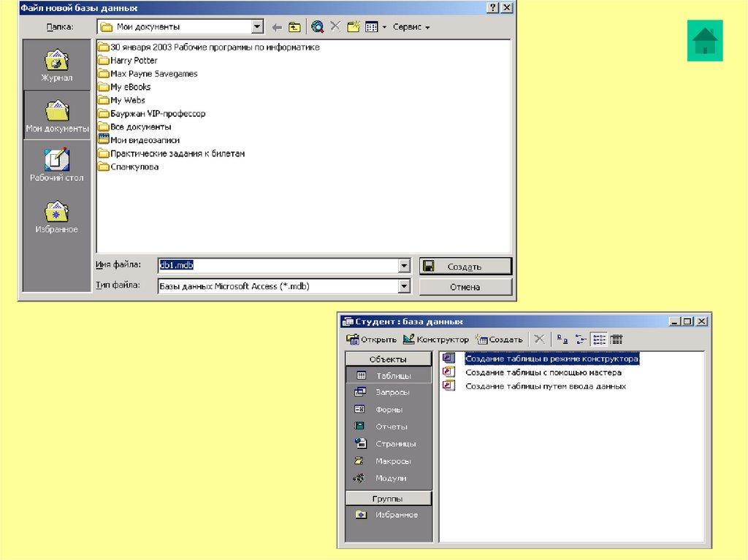Open the Рабочий стол (Desktop) location
The height and width of the screenshot is (560, 748).
pos(56,164)
